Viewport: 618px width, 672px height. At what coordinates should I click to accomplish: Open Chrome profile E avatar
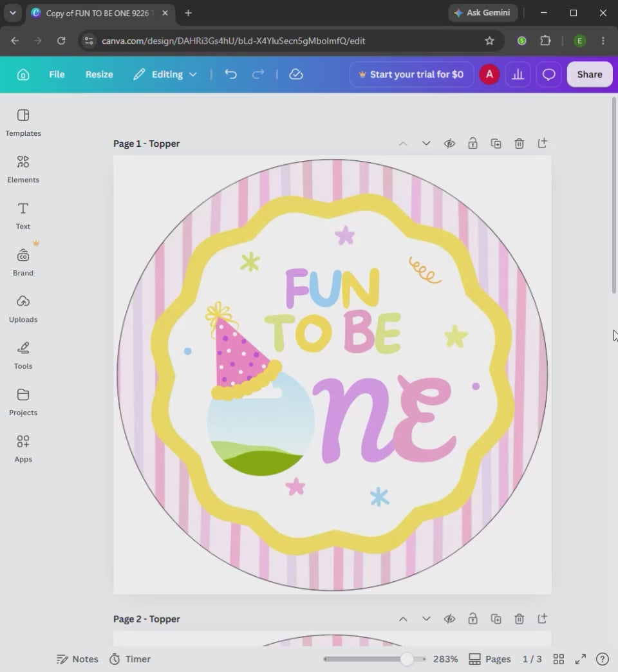(x=579, y=41)
